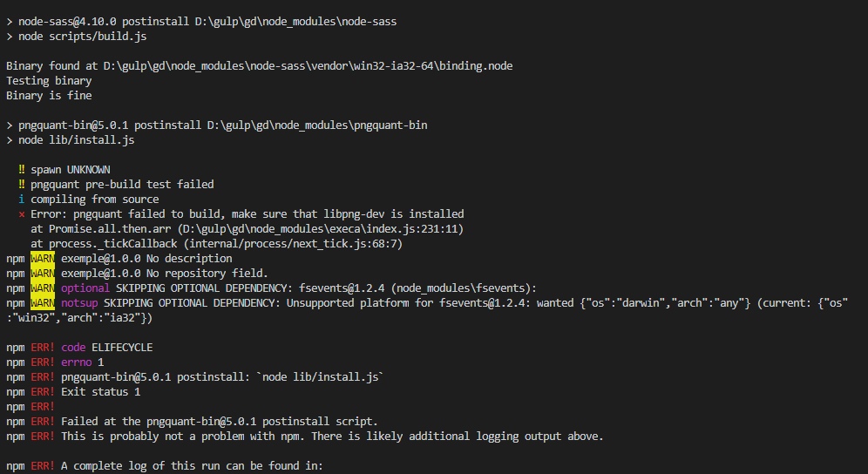This screenshot has height=474, width=868.
Task: Click warning icon before "pngquant pre-build test failed"
Action: coord(22,184)
